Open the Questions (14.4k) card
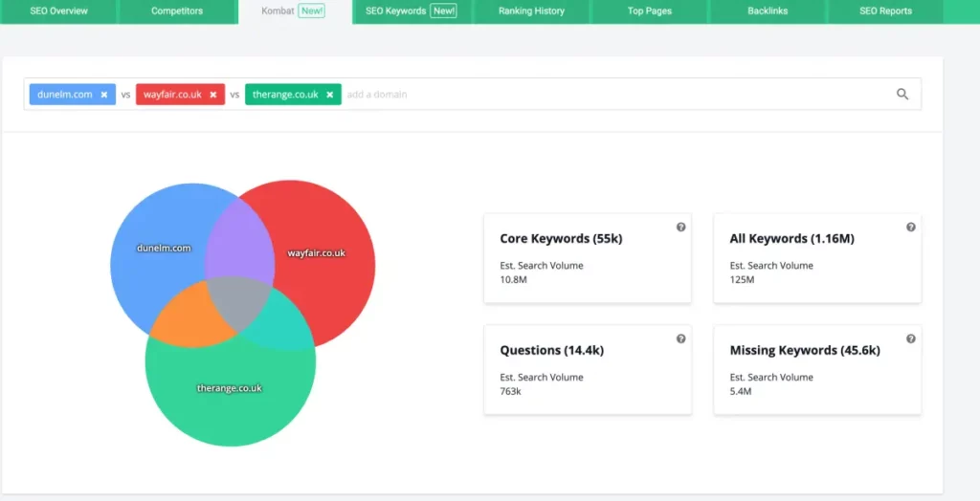This screenshot has width=980, height=501. (x=588, y=370)
